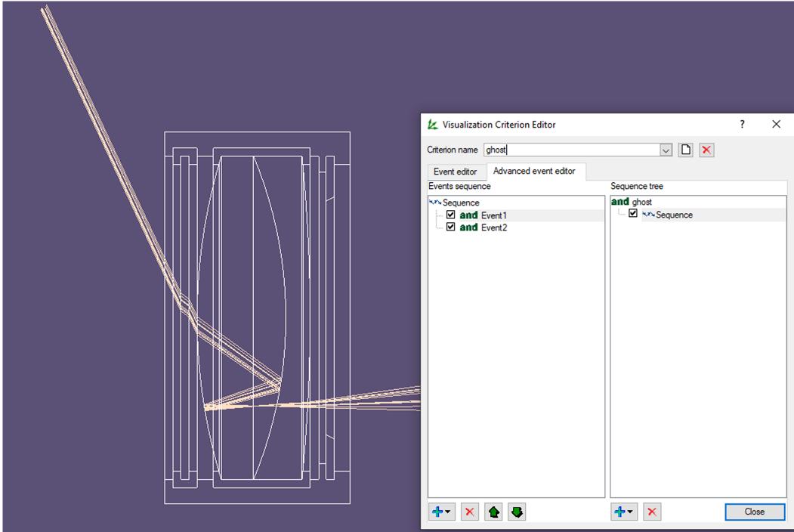Delete the criterion with the red X beside the name
Screen dimensions: 794x532
[706, 150]
